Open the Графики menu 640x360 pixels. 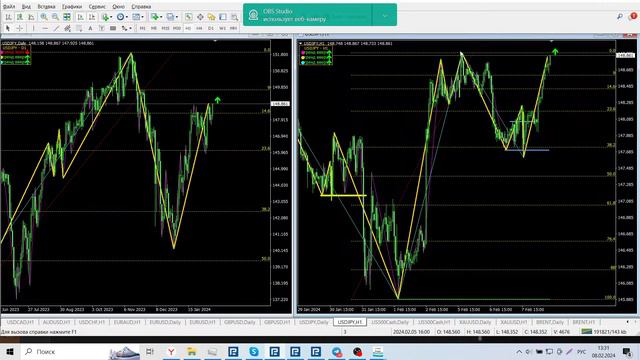click(72, 7)
